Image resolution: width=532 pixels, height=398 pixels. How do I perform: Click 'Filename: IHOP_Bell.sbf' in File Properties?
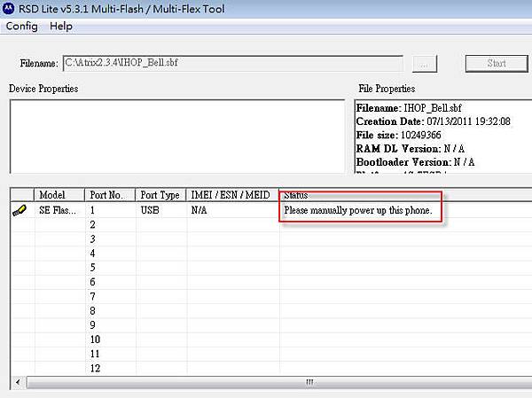pyautogui.click(x=409, y=108)
